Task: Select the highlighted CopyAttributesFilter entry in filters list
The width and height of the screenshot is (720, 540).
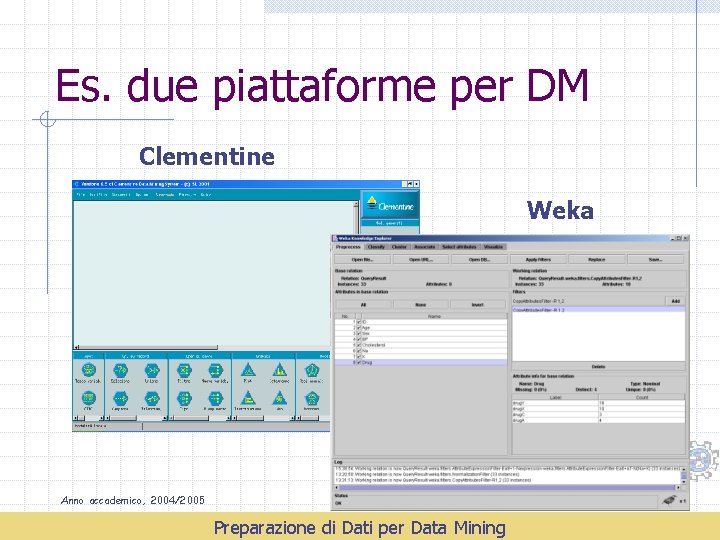Action: click(598, 310)
